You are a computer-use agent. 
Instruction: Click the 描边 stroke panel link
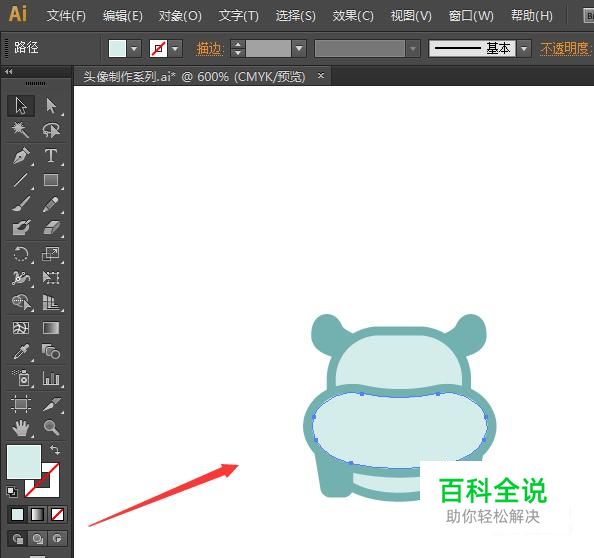[x=210, y=48]
